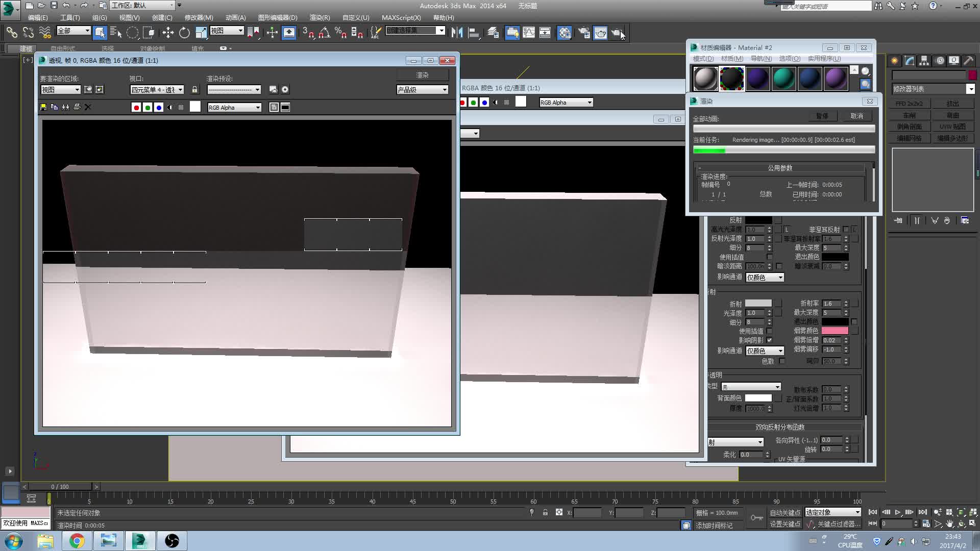
Task: Toggle the 影响阴影 checkbox
Action: 769,340
